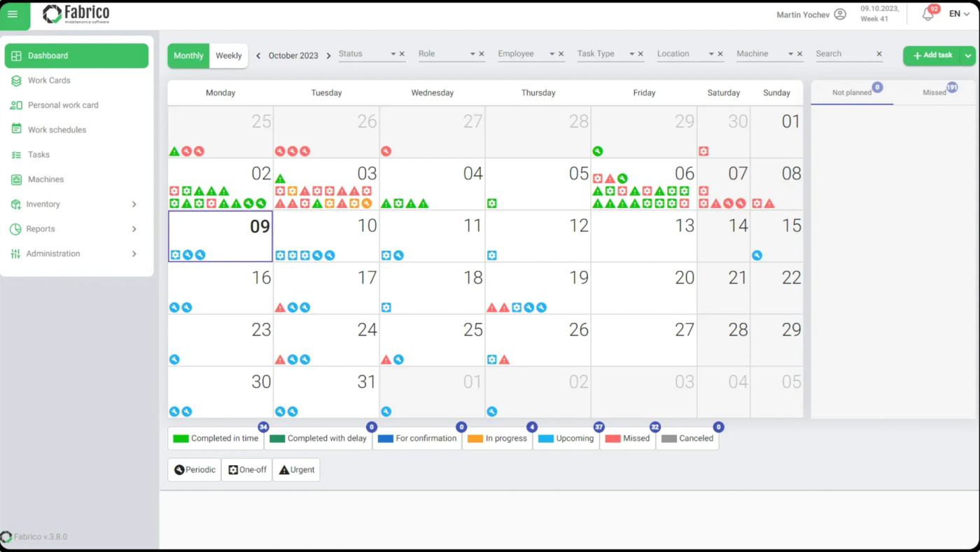Click the Administration sidebar icon

(x=16, y=254)
